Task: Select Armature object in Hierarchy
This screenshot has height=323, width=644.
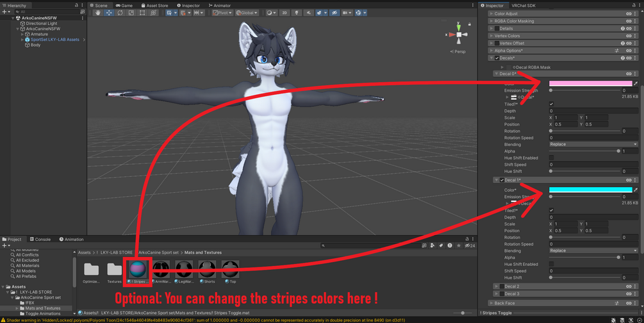Action: (x=40, y=34)
